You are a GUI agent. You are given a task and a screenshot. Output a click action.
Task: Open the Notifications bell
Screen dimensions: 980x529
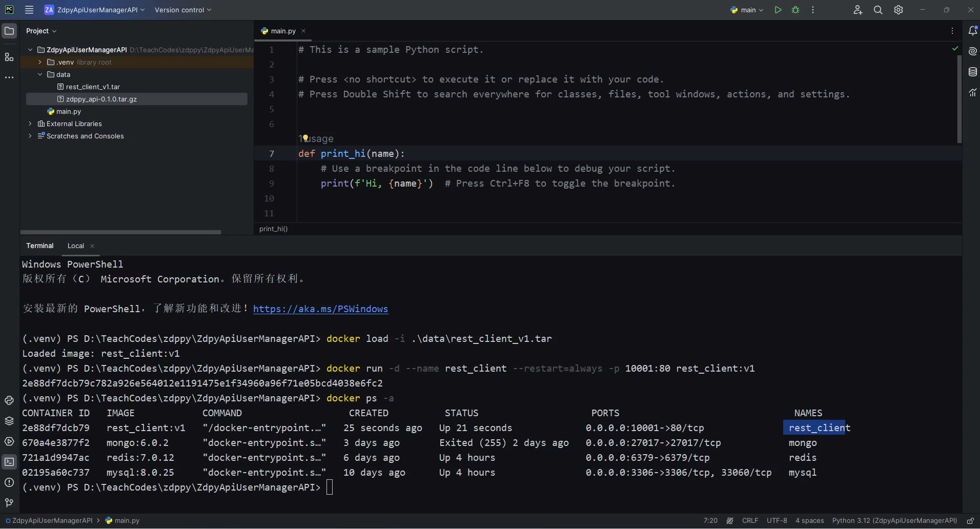972,31
